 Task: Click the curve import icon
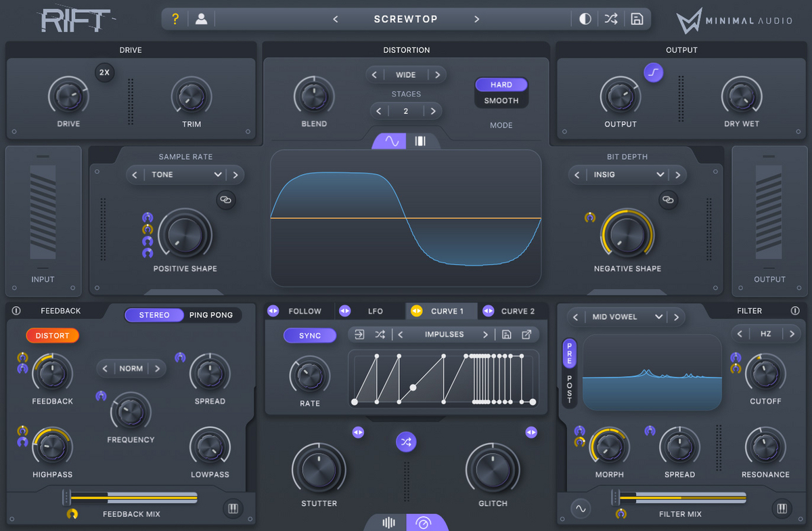[359, 335]
